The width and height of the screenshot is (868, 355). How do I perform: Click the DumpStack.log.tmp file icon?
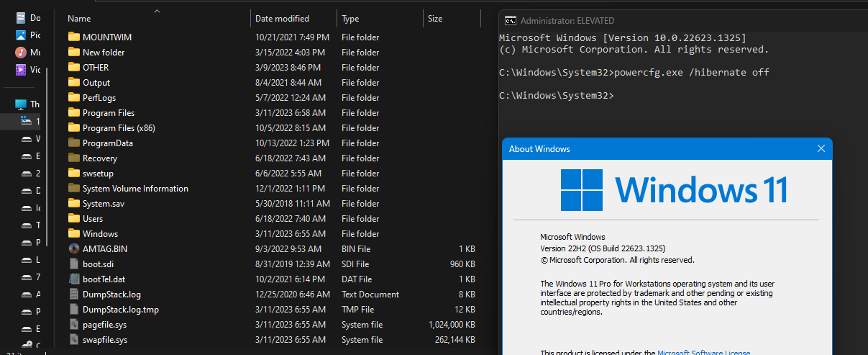pyautogui.click(x=73, y=309)
